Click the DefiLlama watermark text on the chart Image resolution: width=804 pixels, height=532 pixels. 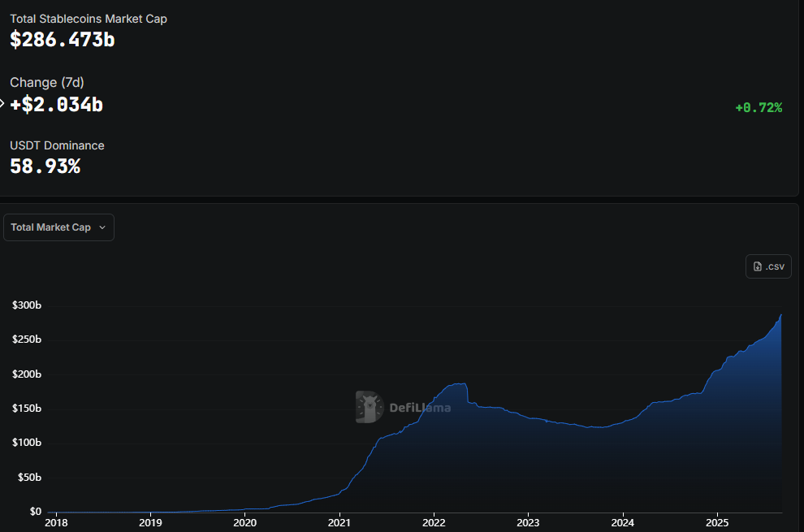pyautogui.click(x=420, y=408)
